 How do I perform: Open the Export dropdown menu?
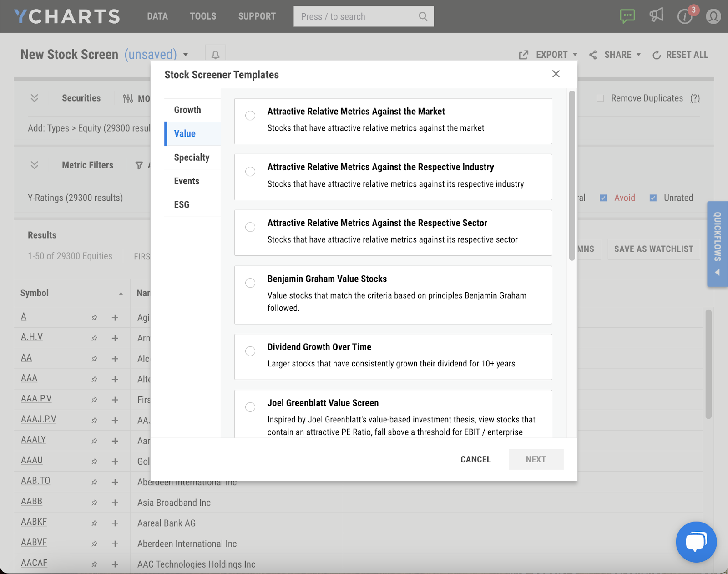point(575,55)
